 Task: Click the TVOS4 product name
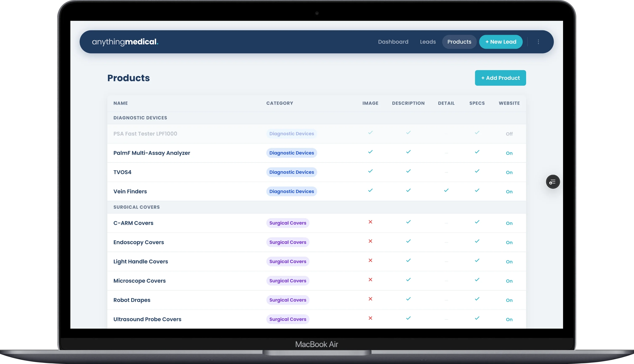click(122, 172)
